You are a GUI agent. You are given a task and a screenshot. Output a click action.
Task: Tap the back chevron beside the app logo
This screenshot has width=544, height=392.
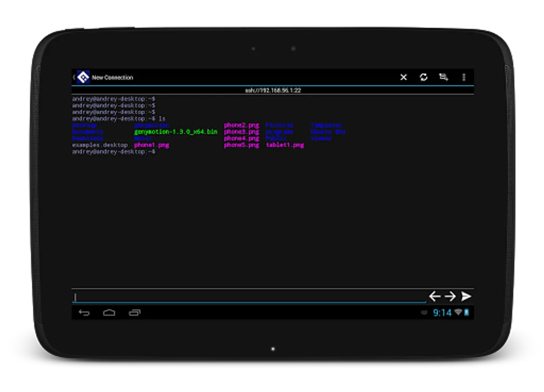(74, 78)
